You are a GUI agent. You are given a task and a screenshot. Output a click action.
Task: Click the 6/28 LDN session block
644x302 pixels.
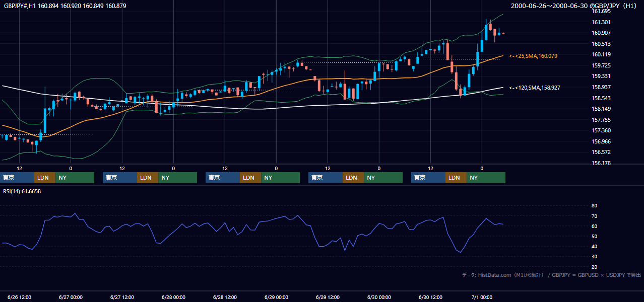coord(250,178)
